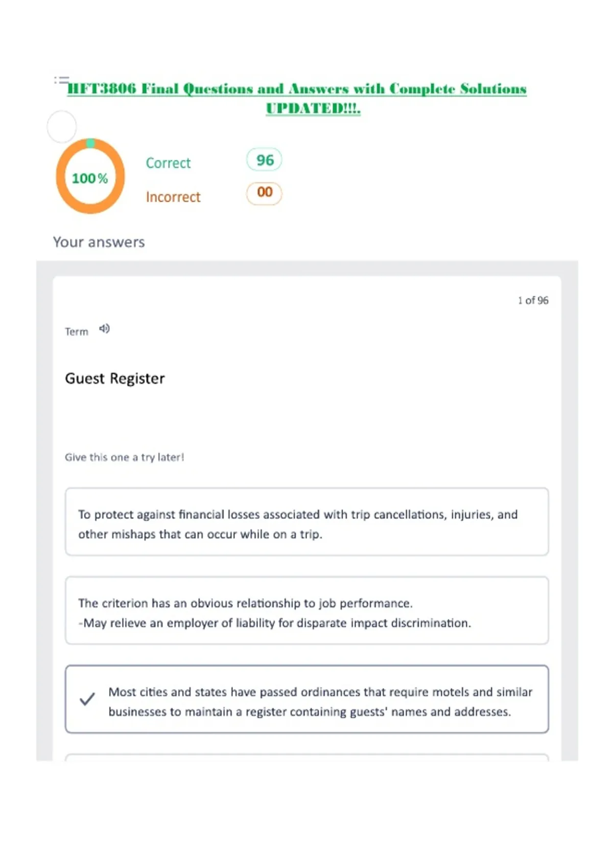The height and width of the screenshot is (868, 613).
Task: Click the Term label above the question
Action: (x=77, y=331)
